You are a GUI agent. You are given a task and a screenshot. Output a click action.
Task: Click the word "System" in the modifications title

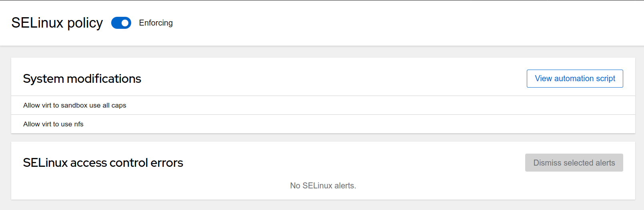(44, 79)
